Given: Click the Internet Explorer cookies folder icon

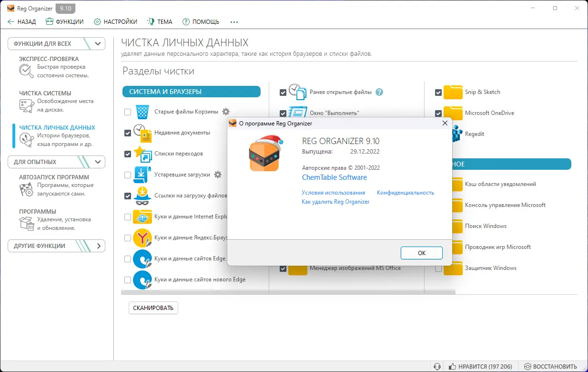Looking at the screenshot, I should point(142,217).
